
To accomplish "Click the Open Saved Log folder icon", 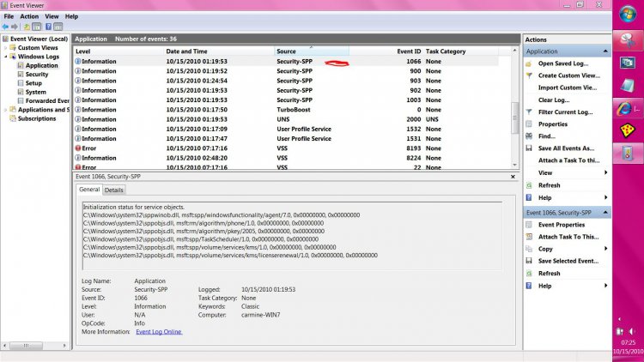I will tap(529, 63).
